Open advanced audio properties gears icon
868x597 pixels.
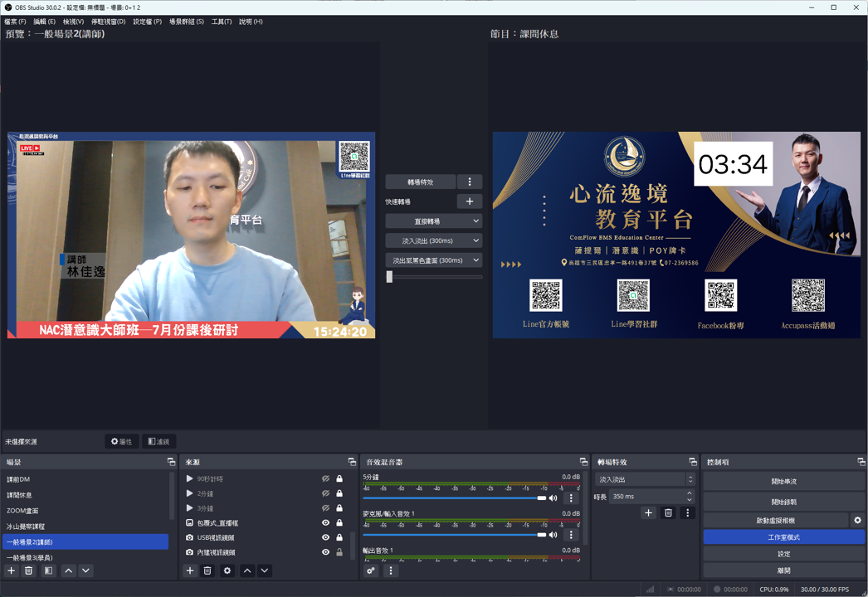coord(371,570)
